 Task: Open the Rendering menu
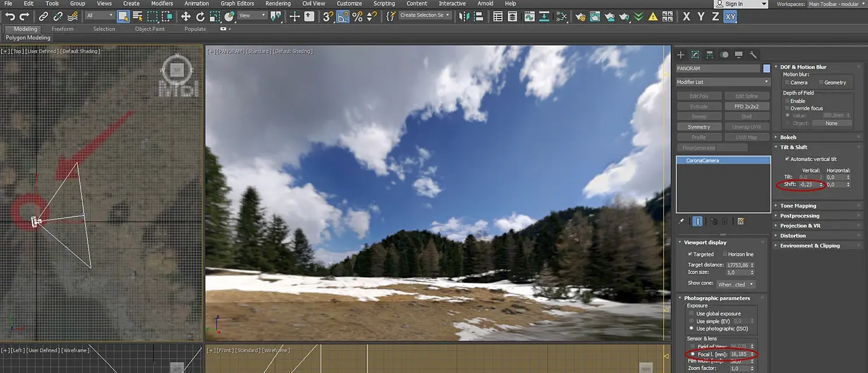(x=278, y=3)
